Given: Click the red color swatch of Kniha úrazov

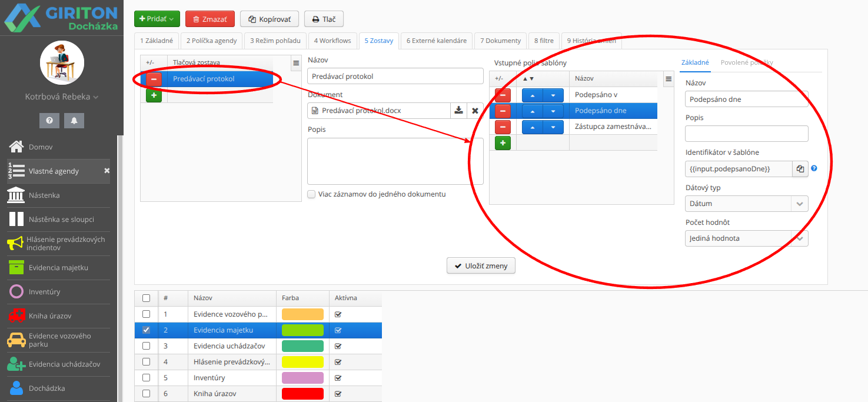Looking at the screenshot, I should pos(302,394).
